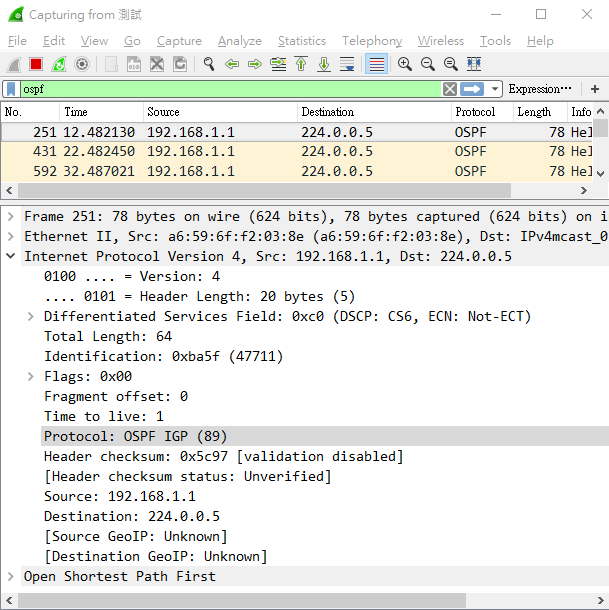Click the open capture file icon
This screenshot has width=609, height=610.
(111, 64)
